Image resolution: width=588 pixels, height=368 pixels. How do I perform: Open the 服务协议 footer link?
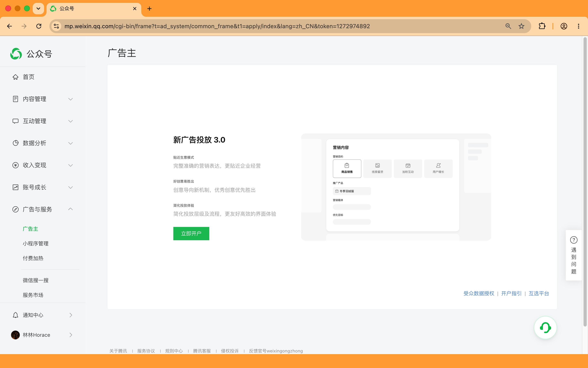click(x=146, y=351)
